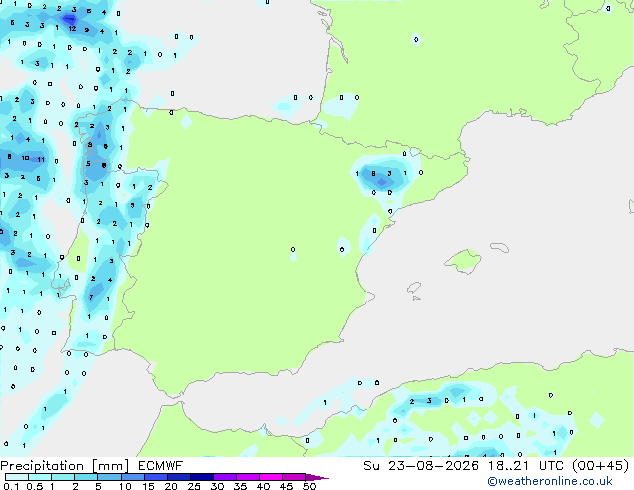
Task: Select the 30–35 mm purple legend swatch
Action: coord(224,477)
